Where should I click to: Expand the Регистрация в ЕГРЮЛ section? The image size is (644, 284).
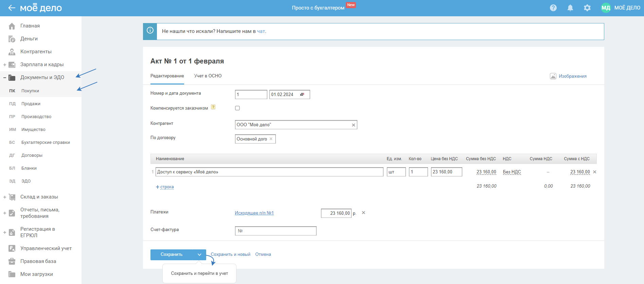(5, 232)
